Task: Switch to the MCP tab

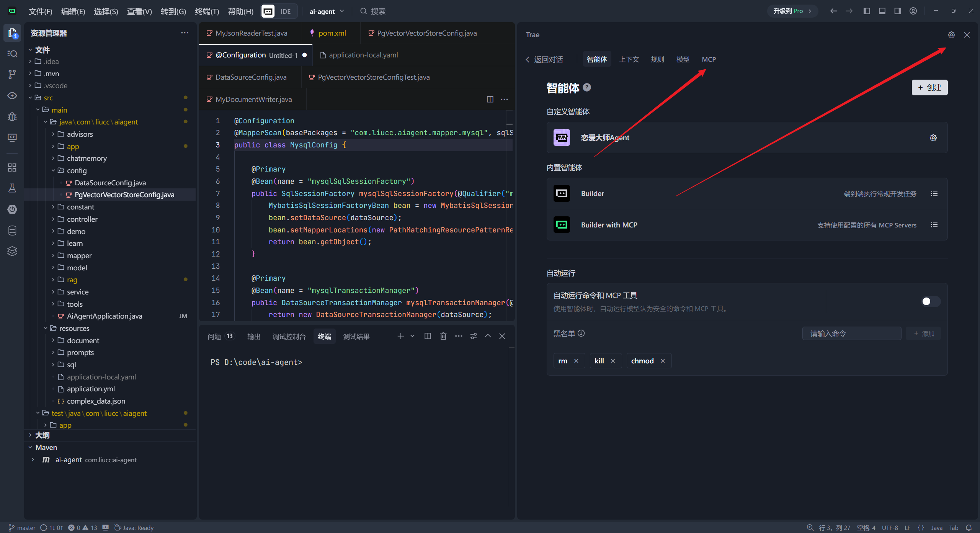Action: pos(709,59)
